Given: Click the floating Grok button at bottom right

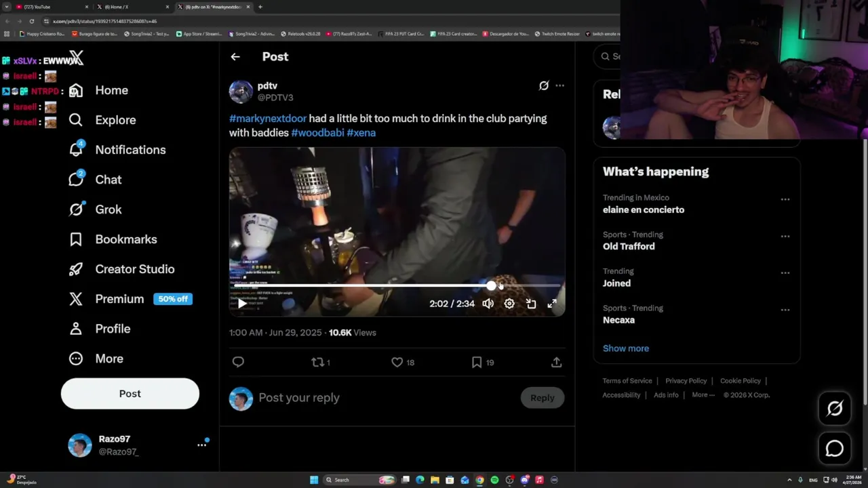Looking at the screenshot, I should click(x=835, y=408).
